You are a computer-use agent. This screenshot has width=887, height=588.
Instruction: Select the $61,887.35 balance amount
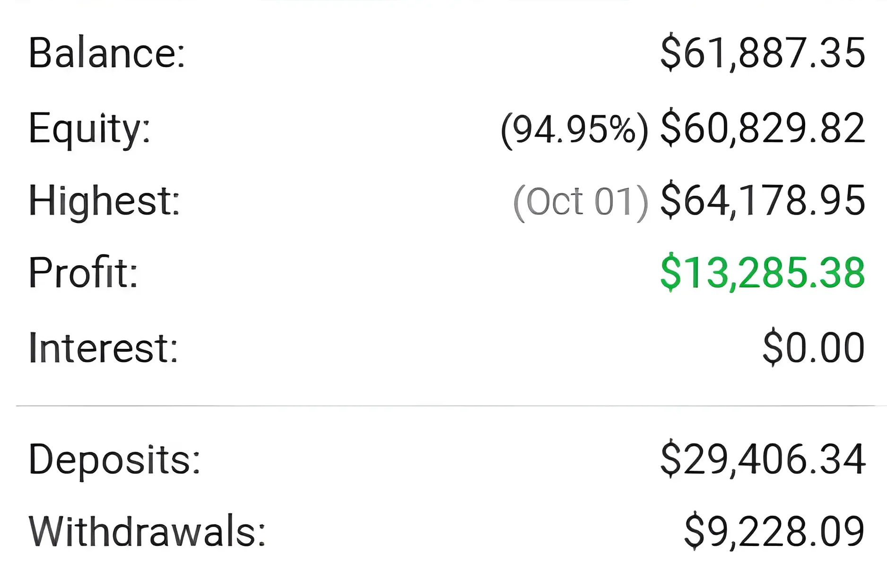[x=763, y=53]
